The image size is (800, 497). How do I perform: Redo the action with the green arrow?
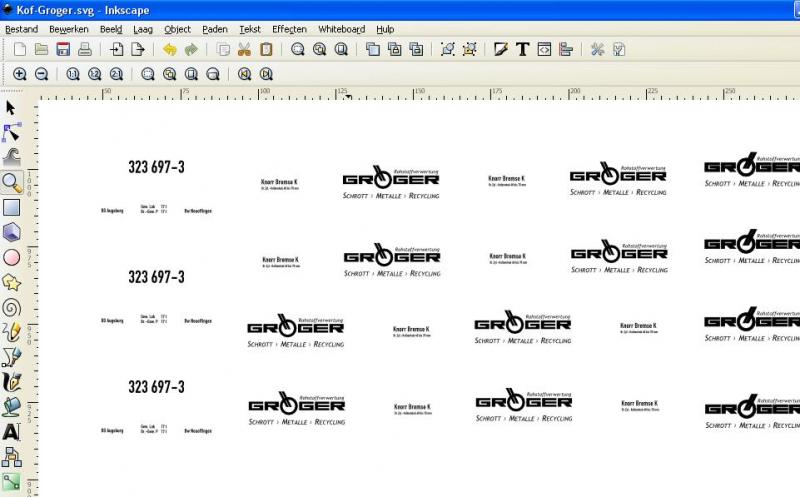191,49
